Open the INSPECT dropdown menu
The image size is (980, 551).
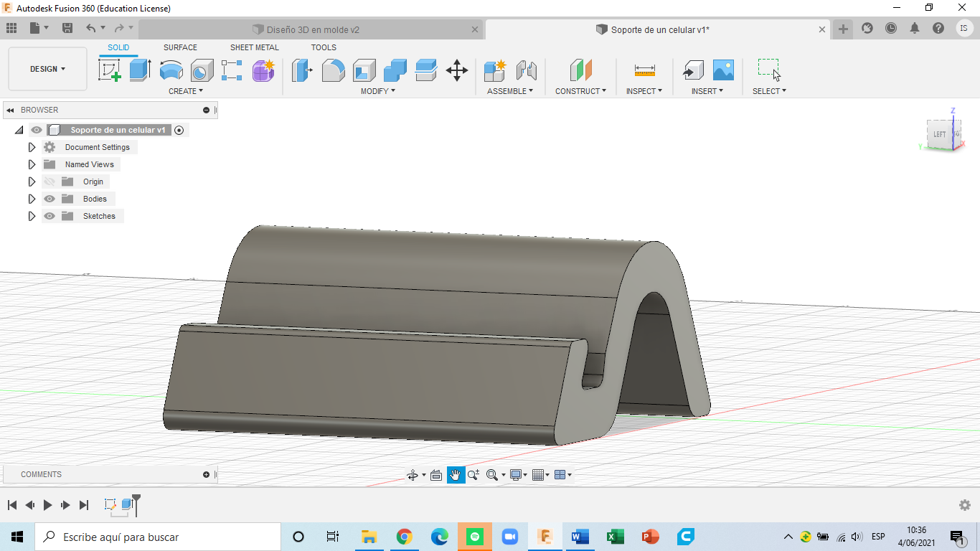[644, 91]
